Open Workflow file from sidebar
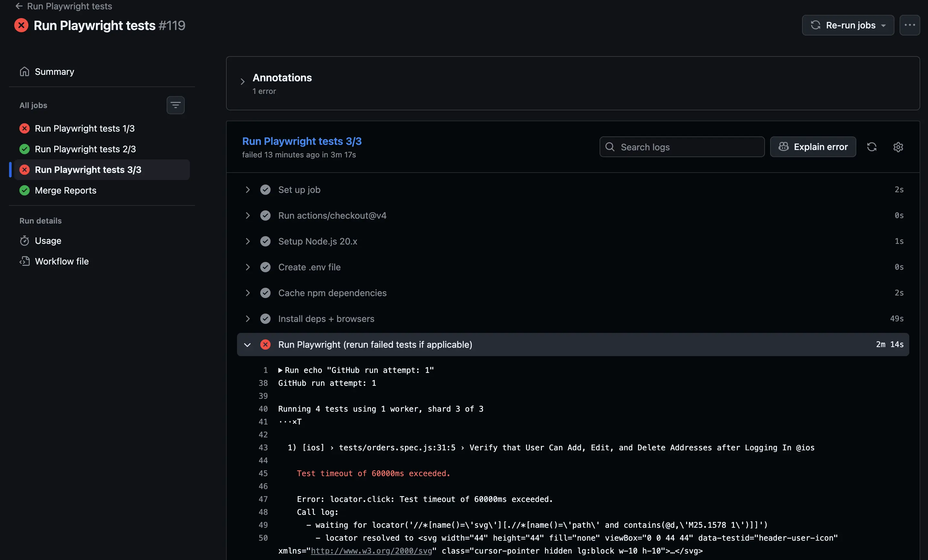Viewport: 928px width, 560px height. [61, 261]
